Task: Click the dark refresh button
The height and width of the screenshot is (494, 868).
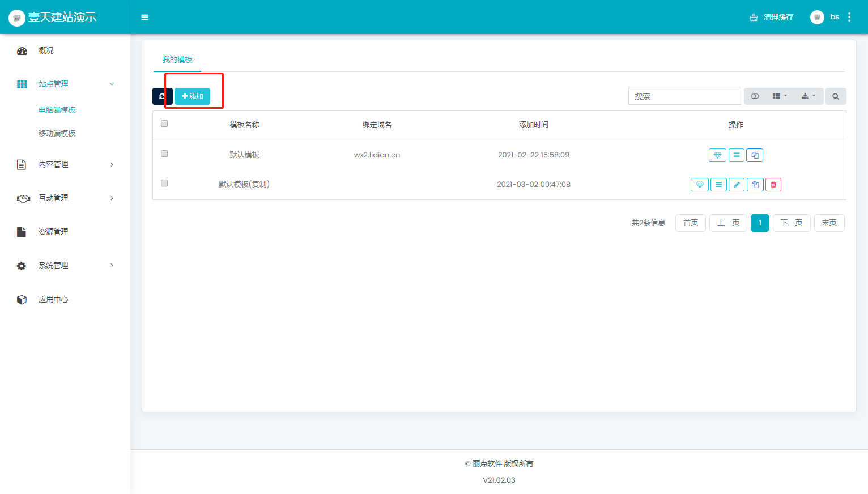Action: (x=162, y=96)
